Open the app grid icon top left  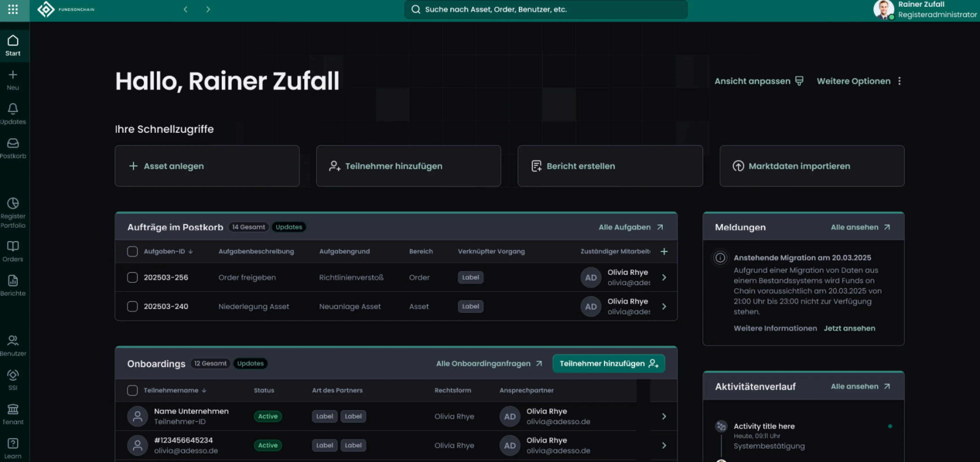[13, 10]
